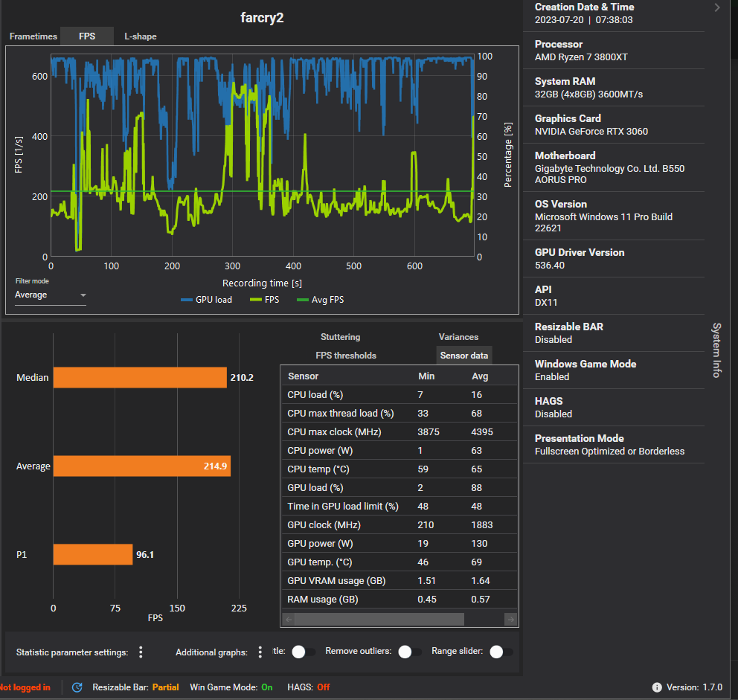Select the FPS graph tab
The width and height of the screenshot is (738, 700).
pyautogui.click(x=87, y=36)
